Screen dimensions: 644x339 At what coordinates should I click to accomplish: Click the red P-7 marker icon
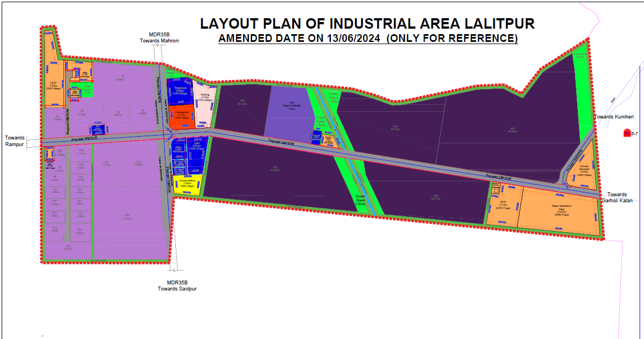tap(627, 133)
